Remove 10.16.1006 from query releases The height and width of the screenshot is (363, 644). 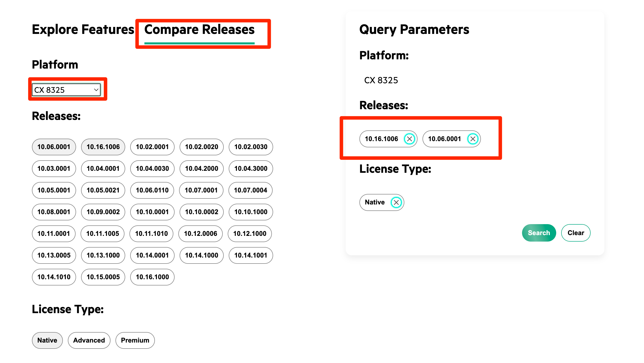click(409, 139)
